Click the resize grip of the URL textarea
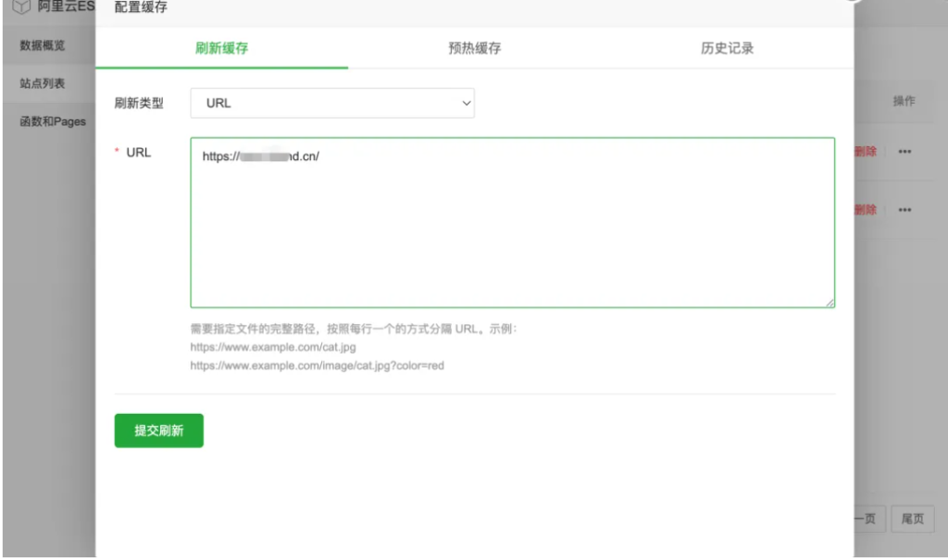Screen dimensions: 948x560 [x=830, y=303]
